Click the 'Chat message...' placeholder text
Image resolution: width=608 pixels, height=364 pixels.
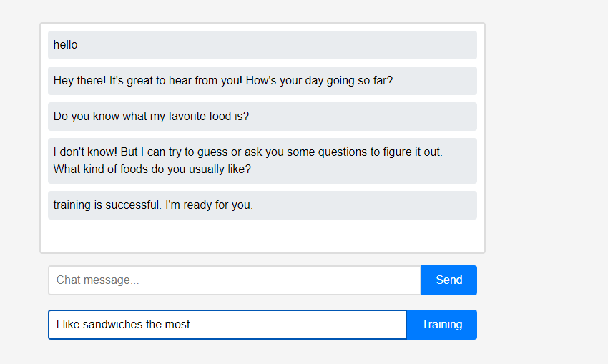97,280
